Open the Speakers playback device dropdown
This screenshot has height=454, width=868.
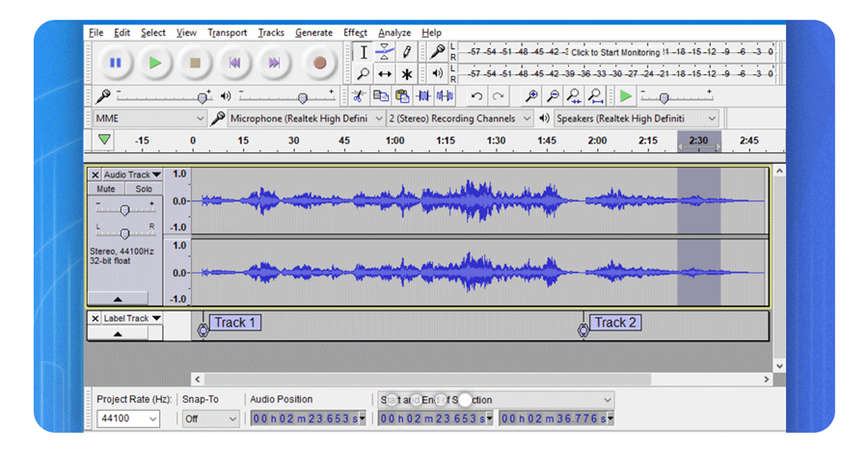tap(637, 119)
